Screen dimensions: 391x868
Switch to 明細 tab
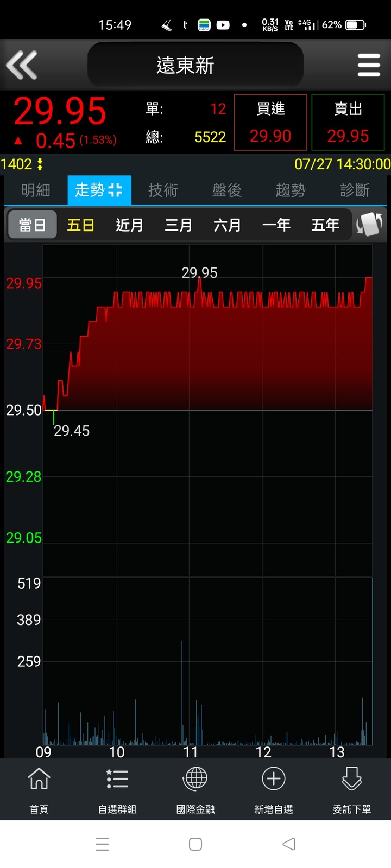(36, 190)
